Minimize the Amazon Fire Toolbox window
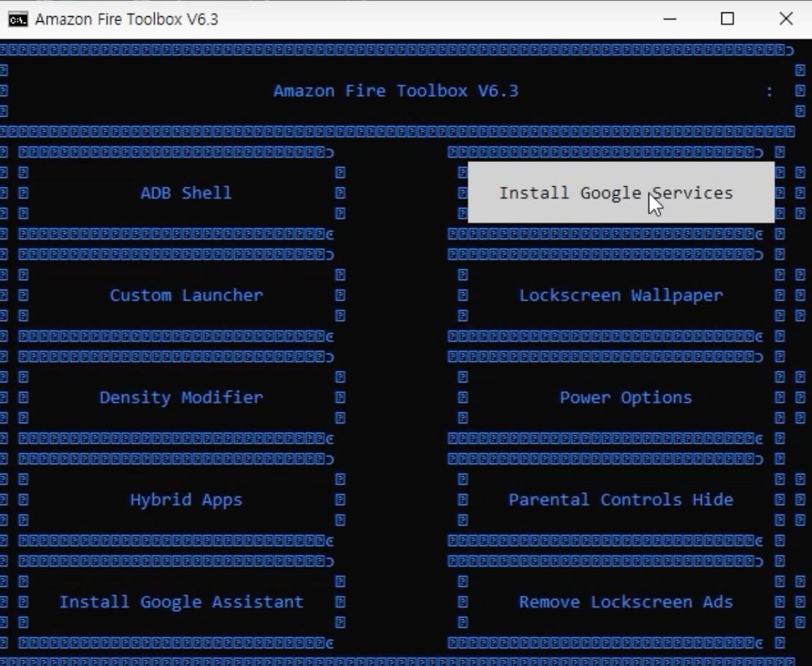 tap(670, 19)
